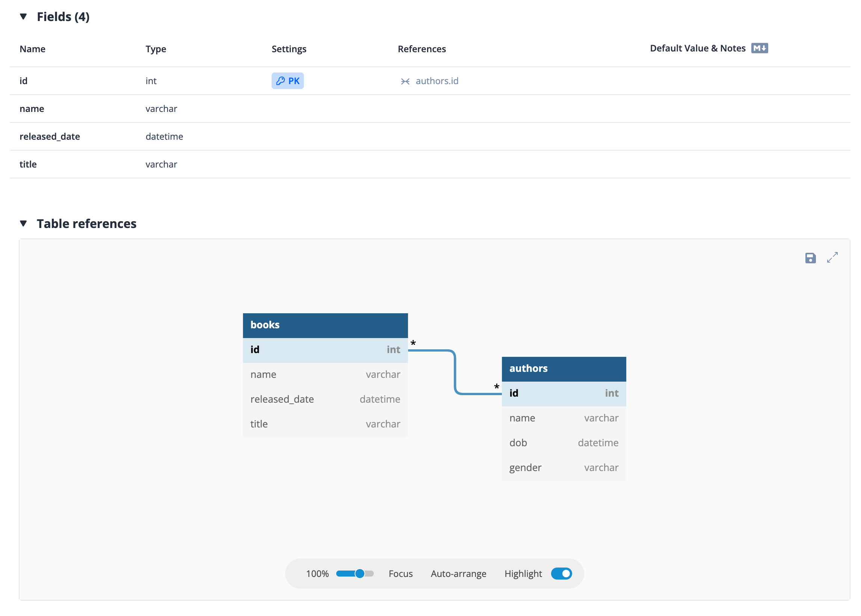861x616 pixels.
Task: Click the Table references heading
Action: [86, 224]
